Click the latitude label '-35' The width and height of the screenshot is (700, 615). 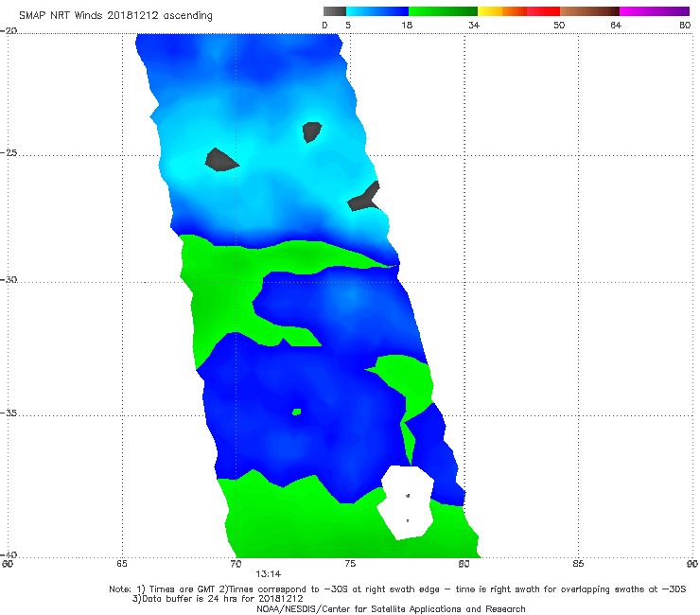[x=9, y=413]
